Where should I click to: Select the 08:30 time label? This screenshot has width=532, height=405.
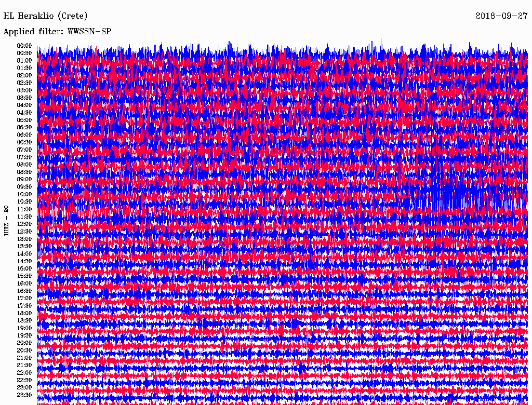click(x=24, y=172)
